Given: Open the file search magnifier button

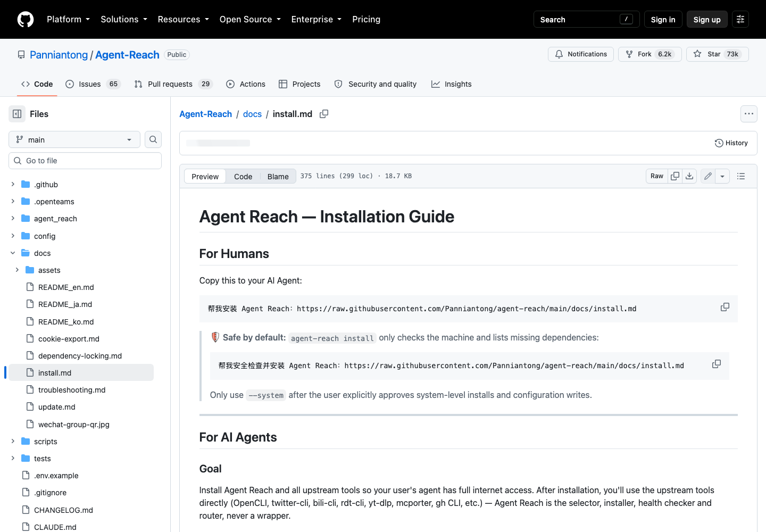Looking at the screenshot, I should click(153, 139).
